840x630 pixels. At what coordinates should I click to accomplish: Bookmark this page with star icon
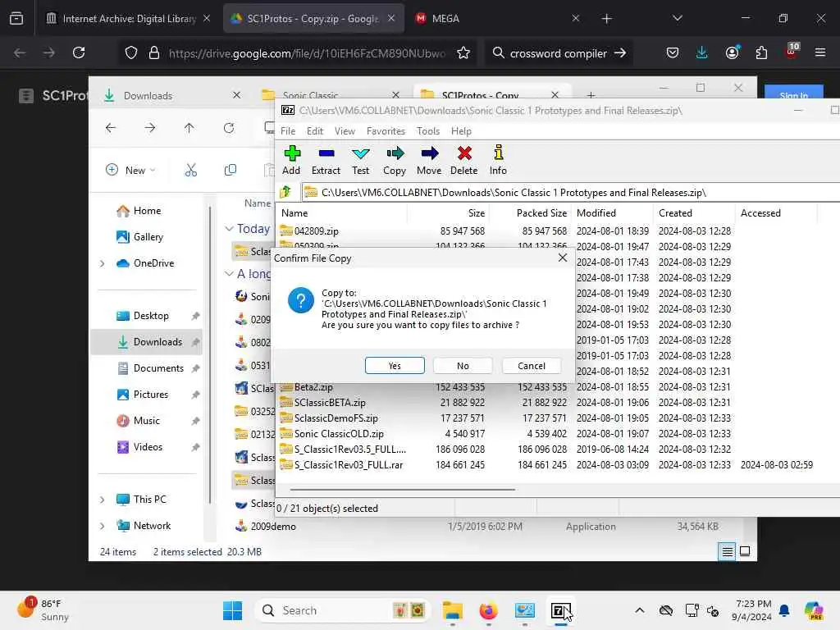[463, 52]
